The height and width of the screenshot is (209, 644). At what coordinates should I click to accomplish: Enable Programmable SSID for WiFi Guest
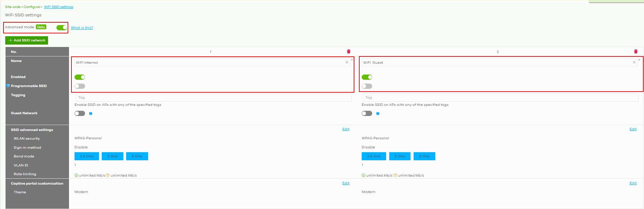367,86
